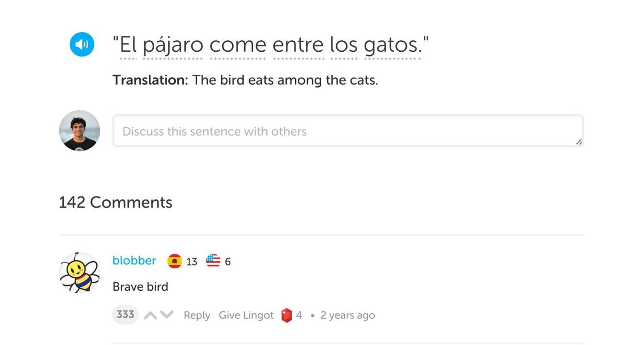The width and height of the screenshot is (644, 345).
Task: Click the comment box resize handle
Action: coord(578,142)
